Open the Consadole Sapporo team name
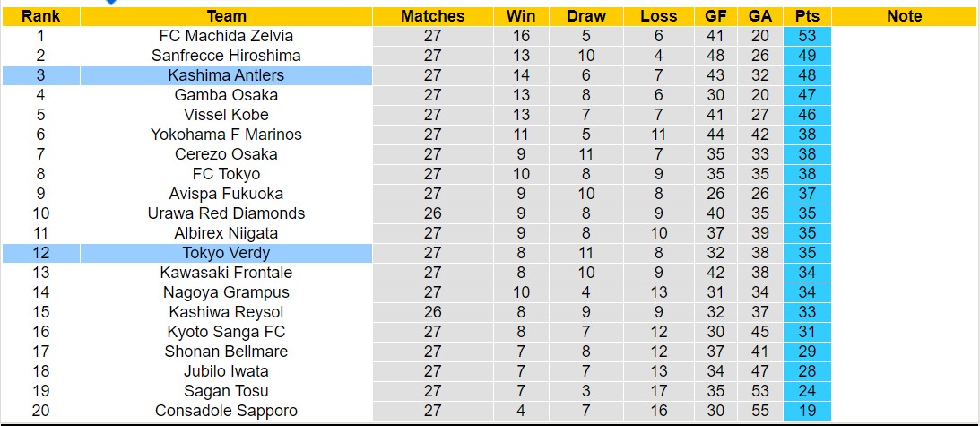 (226, 411)
